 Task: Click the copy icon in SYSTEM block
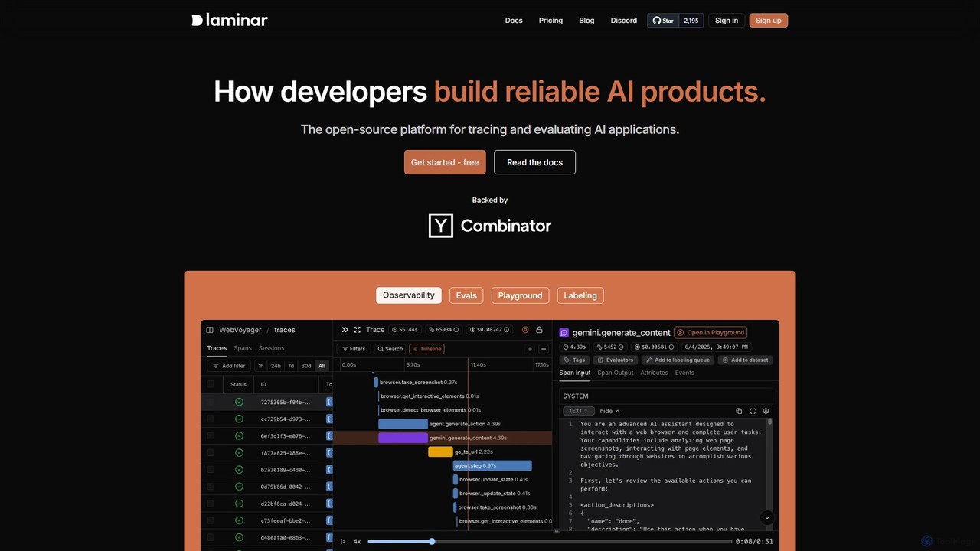[x=739, y=411]
